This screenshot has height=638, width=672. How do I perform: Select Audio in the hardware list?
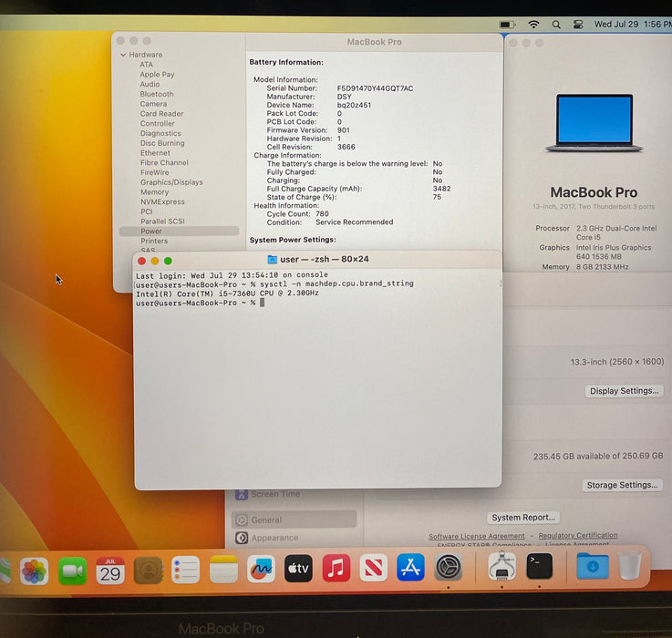(150, 84)
